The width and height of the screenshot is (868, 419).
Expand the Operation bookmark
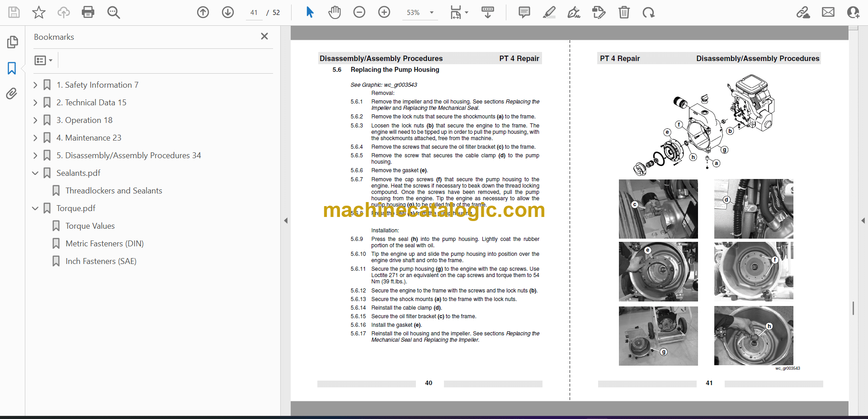click(x=35, y=120)
